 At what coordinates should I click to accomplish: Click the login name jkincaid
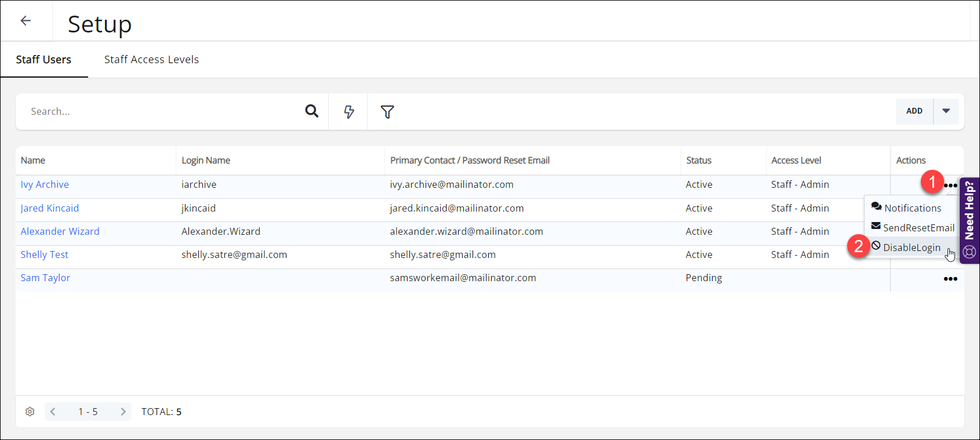[198, 208]
